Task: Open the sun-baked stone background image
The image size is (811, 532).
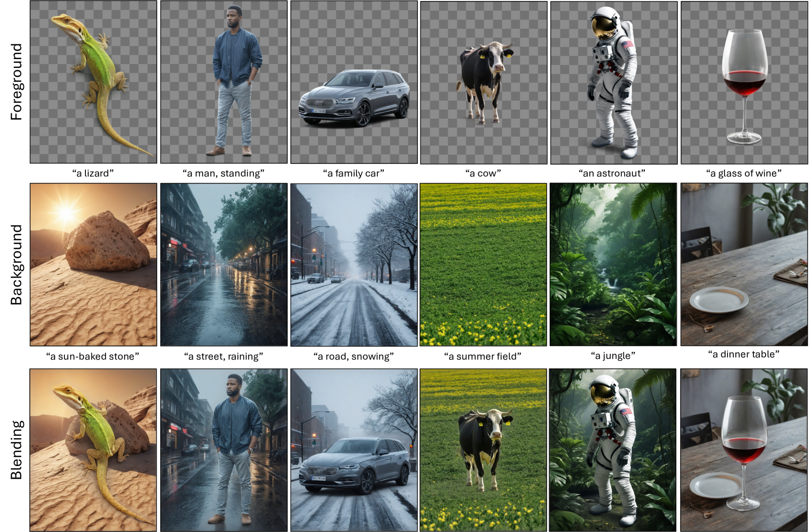Action: click(93, 265)
